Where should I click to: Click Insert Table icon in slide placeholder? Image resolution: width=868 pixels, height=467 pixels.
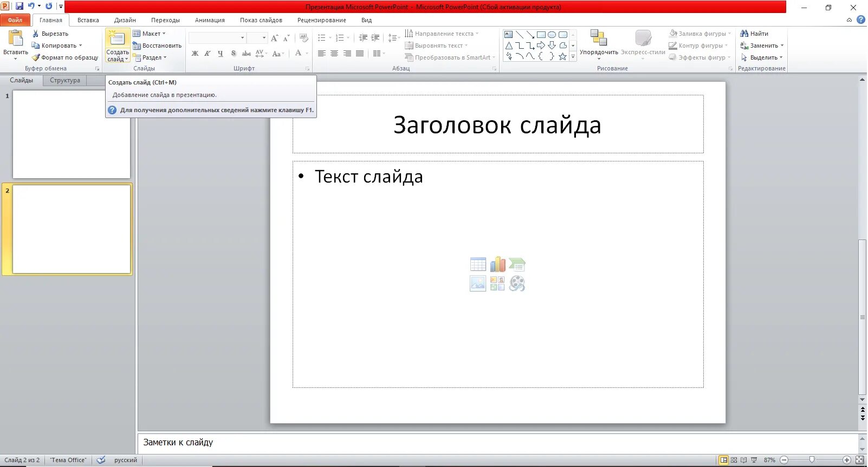pyautogui.click(x=478, y=264)
